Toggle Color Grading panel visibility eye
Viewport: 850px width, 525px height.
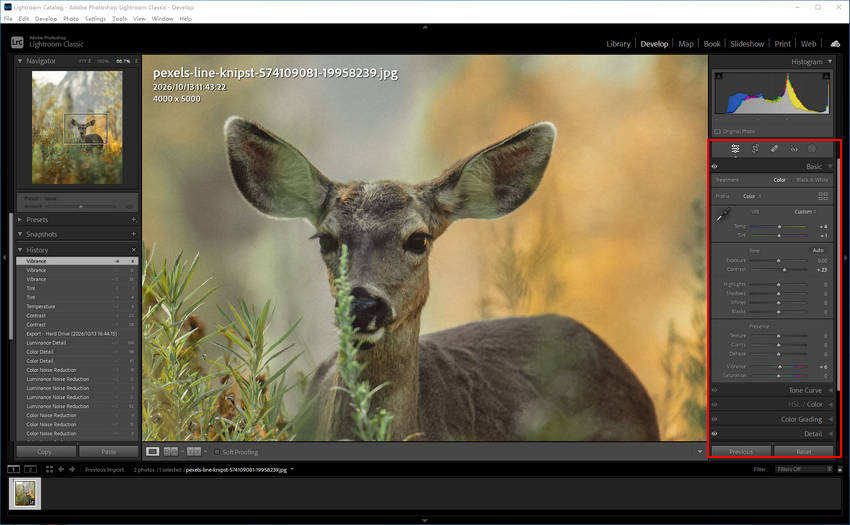tap(714, 419)
